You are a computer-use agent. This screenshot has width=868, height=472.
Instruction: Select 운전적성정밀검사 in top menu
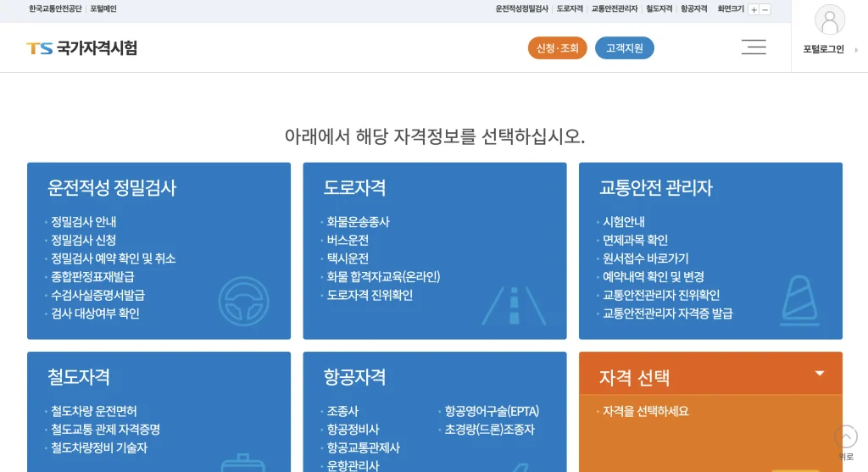coord(521,8)
